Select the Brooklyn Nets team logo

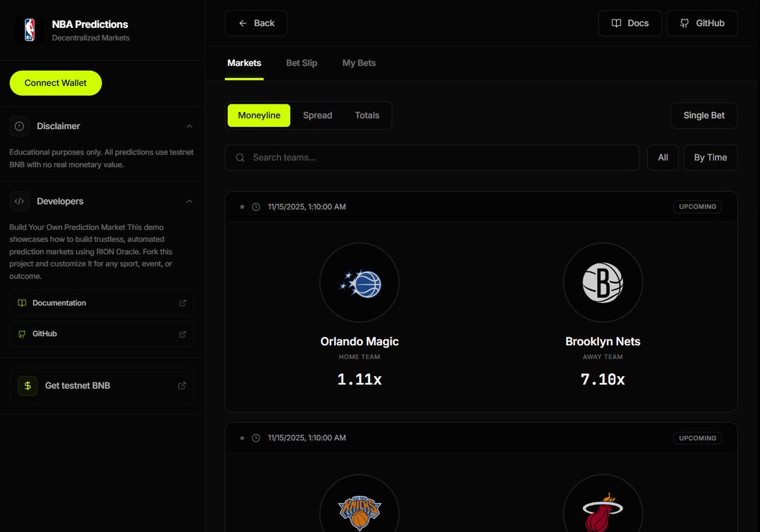click(603, 282)
